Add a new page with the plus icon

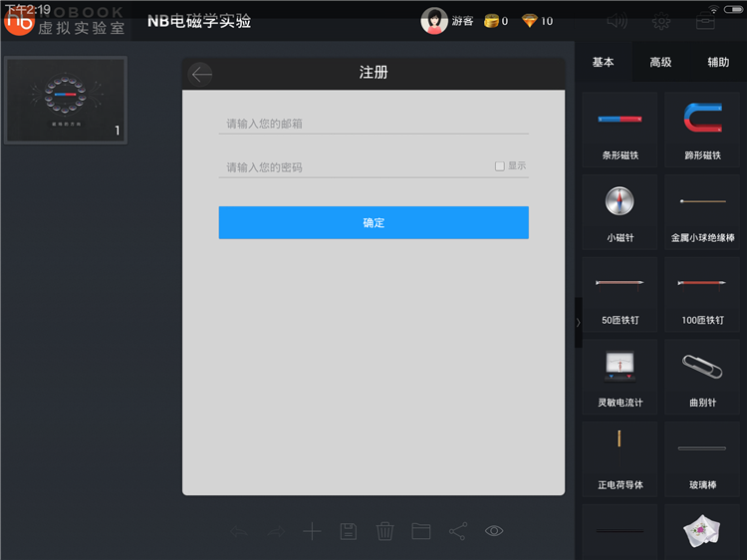click(312, 531)
